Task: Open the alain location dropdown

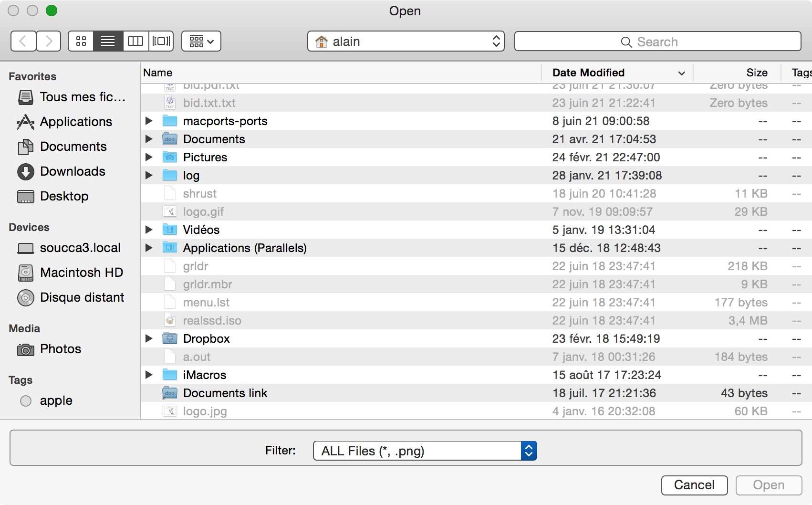Action: pyautogui.click(x=406, y=41)
